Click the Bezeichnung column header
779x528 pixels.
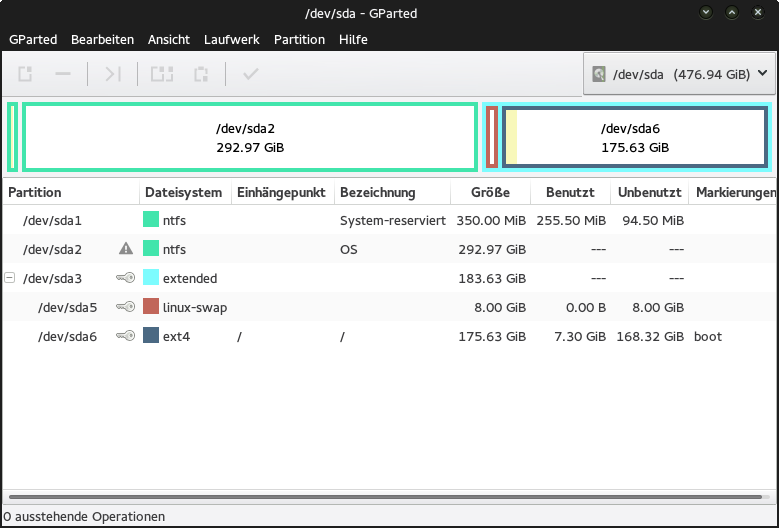tap(392, 192)
